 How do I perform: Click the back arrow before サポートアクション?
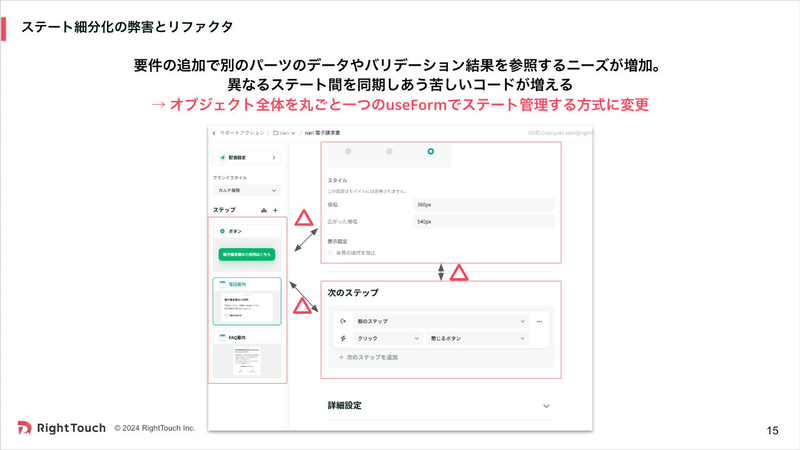click(214, 133)
